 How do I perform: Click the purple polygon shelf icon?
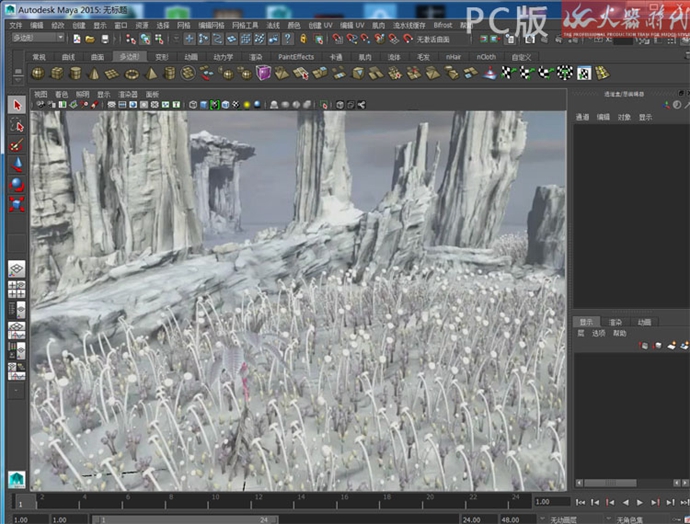tap(263, 73)
